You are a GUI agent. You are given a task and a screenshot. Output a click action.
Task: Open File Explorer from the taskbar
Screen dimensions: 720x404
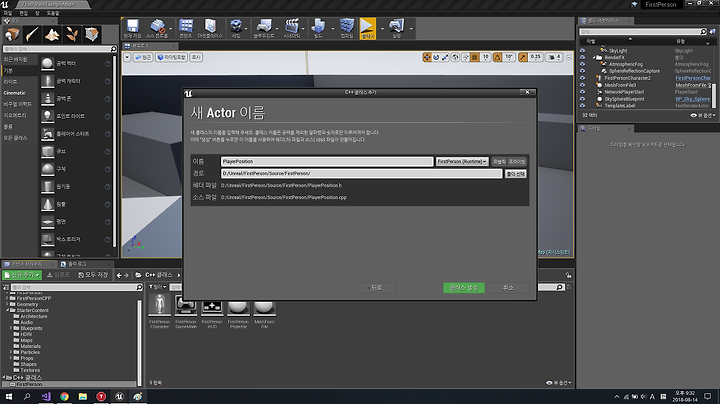[x=83, y=396]
